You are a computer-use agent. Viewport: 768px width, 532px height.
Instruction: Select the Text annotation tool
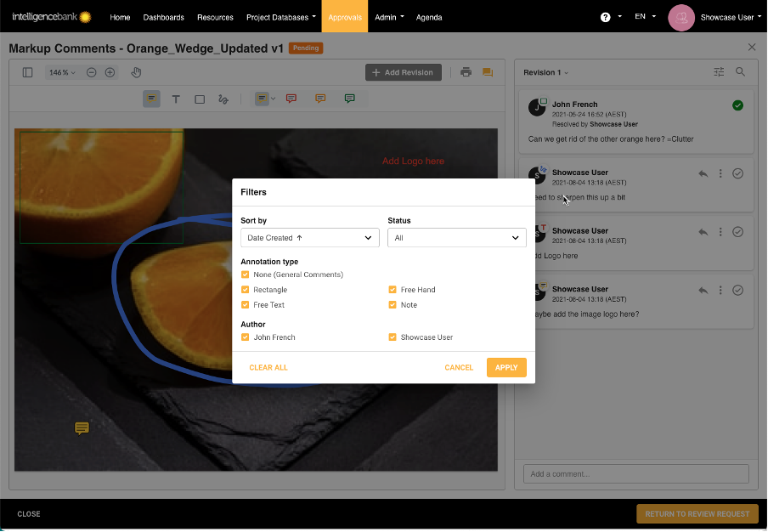[x=176, y=99]
